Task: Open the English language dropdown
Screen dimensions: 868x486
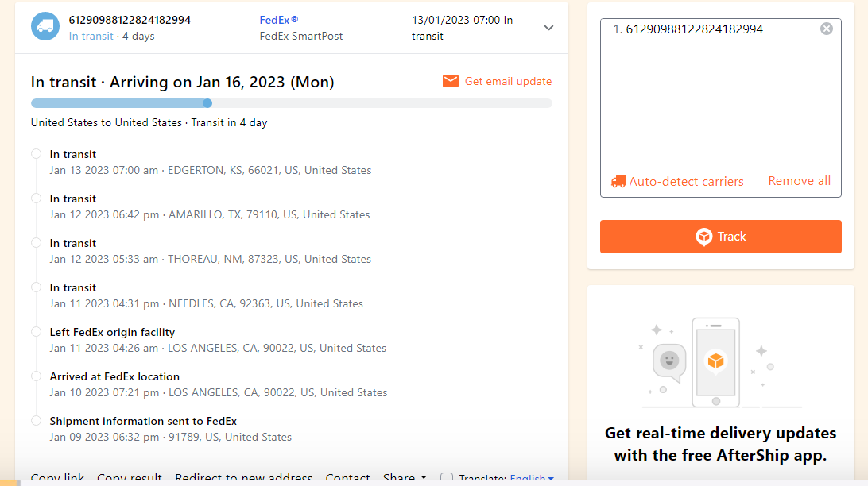Action: pyautogui.click(x=532, y=478)
